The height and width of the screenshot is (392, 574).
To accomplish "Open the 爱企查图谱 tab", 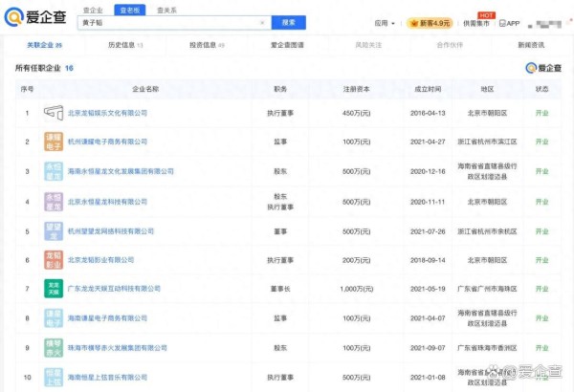I will pyautogui.click(x=287, y=45).
